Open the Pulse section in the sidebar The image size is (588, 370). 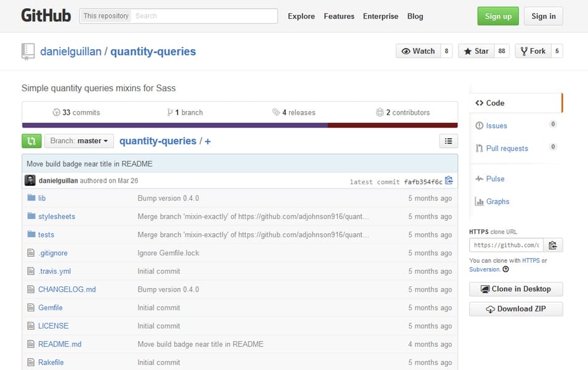(494, 179)
